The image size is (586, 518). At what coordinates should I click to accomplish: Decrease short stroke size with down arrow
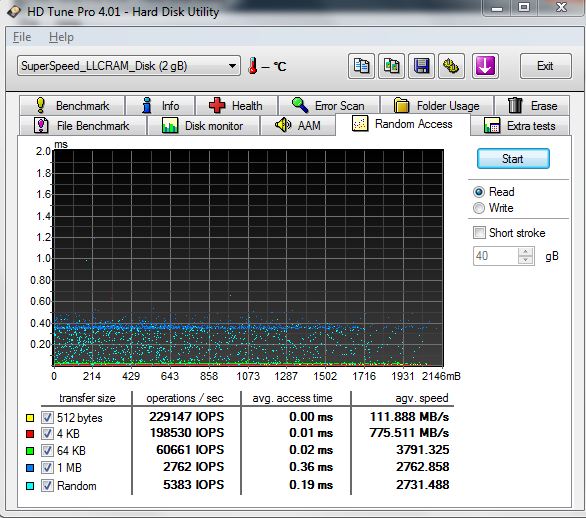pyautogui.click(x=526, y=260)
